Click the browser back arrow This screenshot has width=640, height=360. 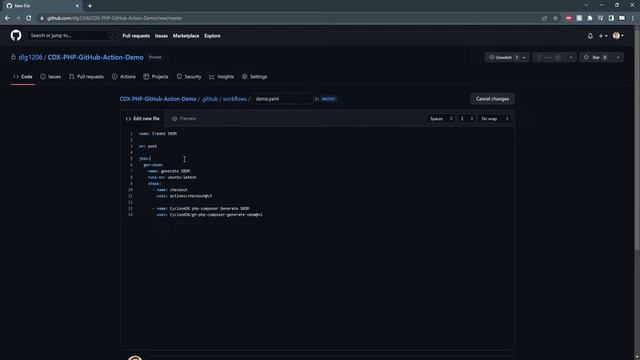tap(7, 18)
